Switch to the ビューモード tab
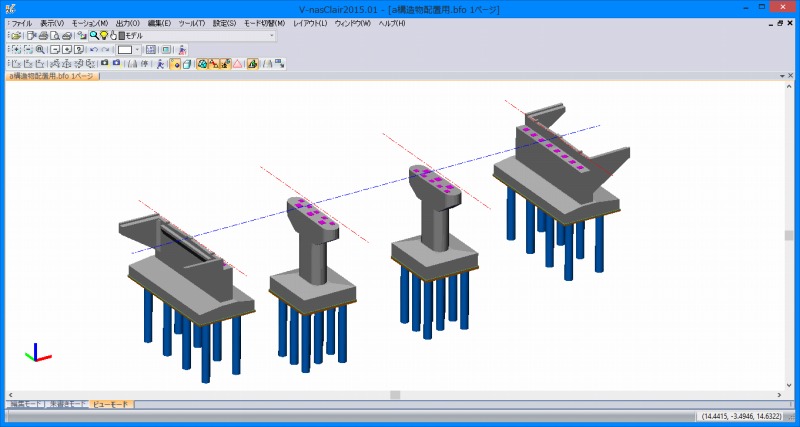 pyautogui.click(x=111, y=404)
